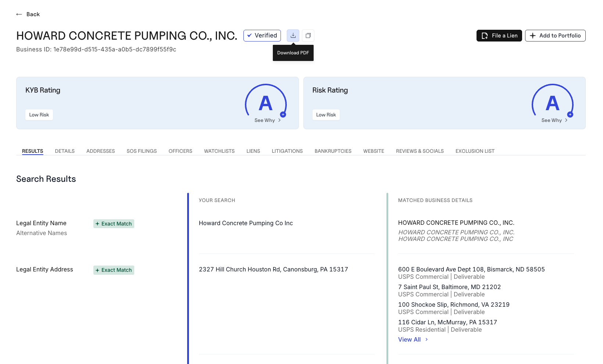Click USPS Residential | Deliverable status line

(x=440, y=330)
